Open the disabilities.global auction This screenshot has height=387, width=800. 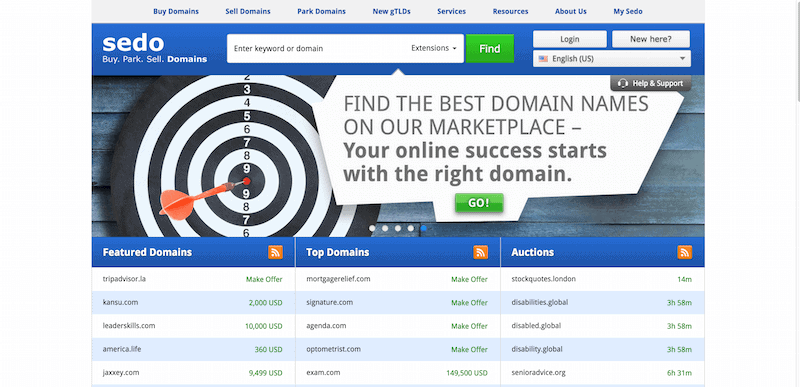(540, 302)
